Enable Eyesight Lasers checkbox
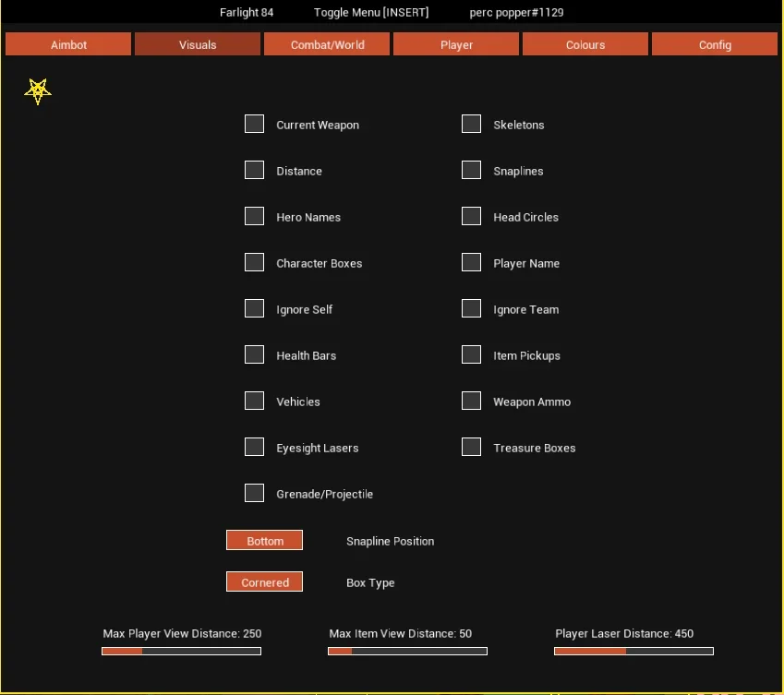The width and height of the screenshot is (784, 695). (255, 447)
